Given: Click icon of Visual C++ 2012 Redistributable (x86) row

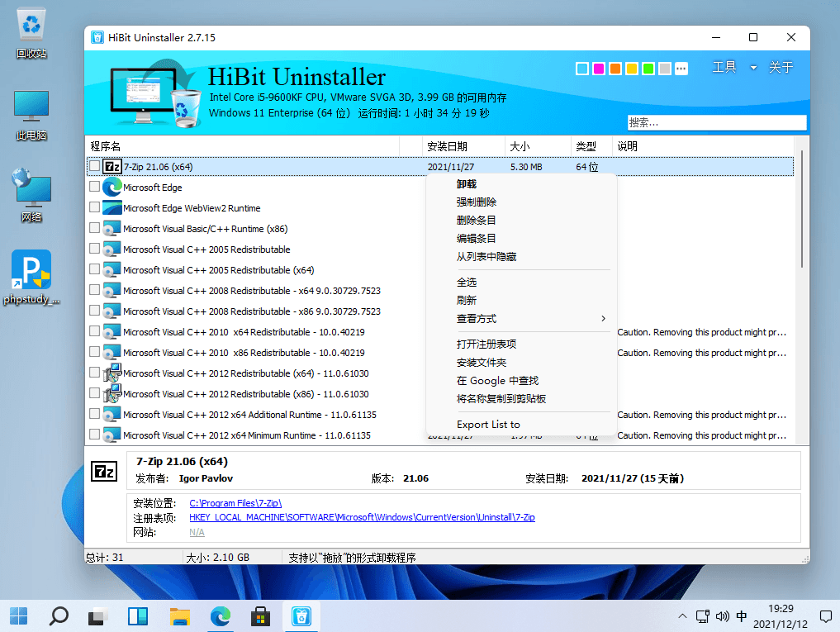Looking at the screenshot, I should pyautogui.click(x=112, y=394).
